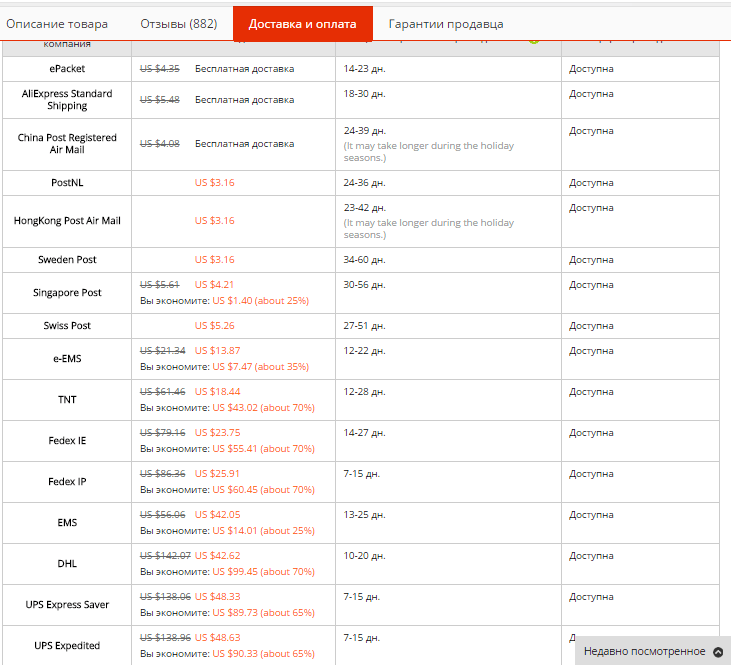731x665 pixels.
Task: Click the 27-51 дн. delivery time
Action: point(365,326)
